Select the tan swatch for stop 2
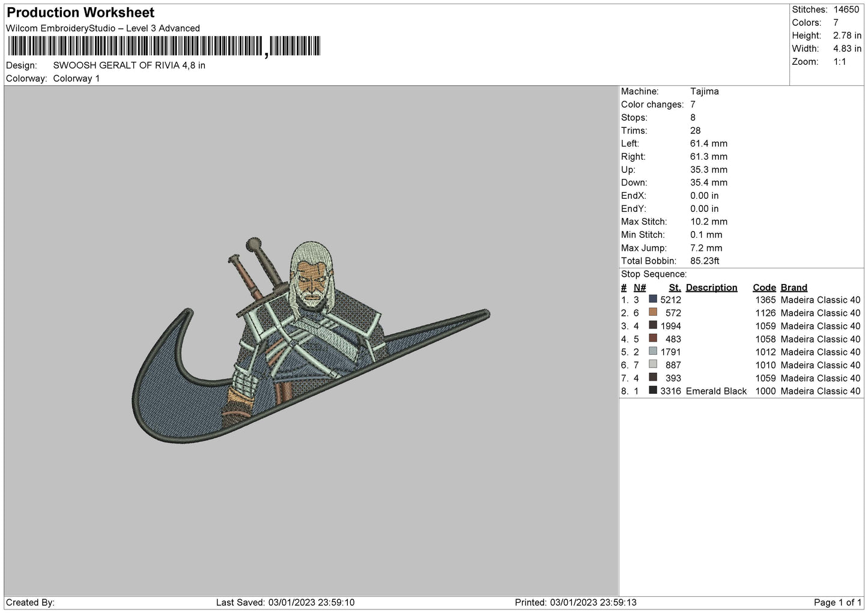The height and width of the screenshot is (613, 868). pyautogui.click(x=653, y=312)
